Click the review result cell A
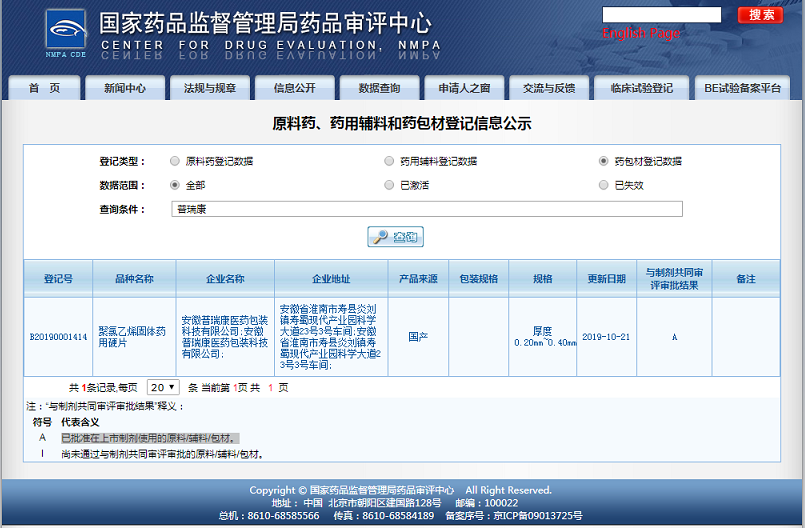The height and width of the screenshot is (528, 805). (x=674, y=337)
